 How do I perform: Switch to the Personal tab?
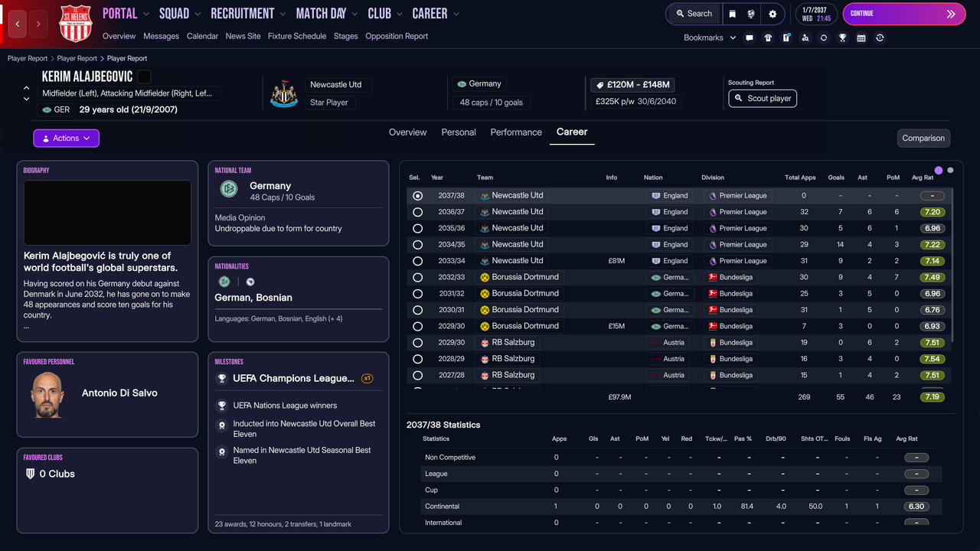point(459,132)
